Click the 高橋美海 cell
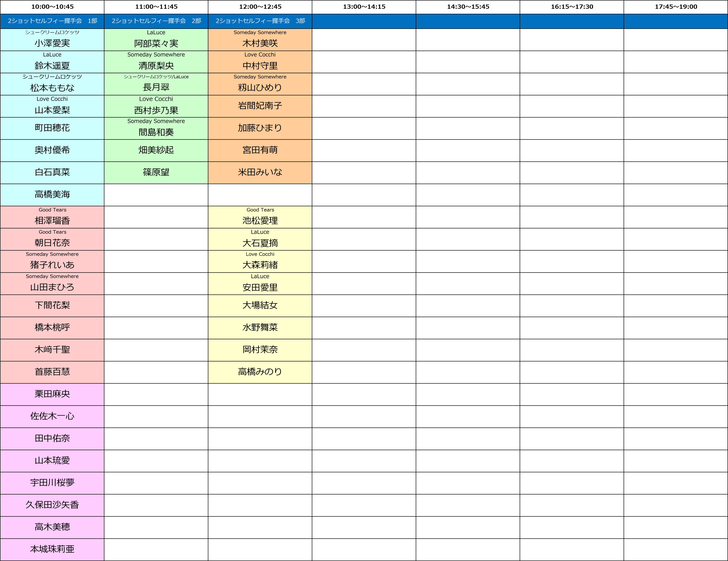728x561 pixels. (x=52, y=195)
